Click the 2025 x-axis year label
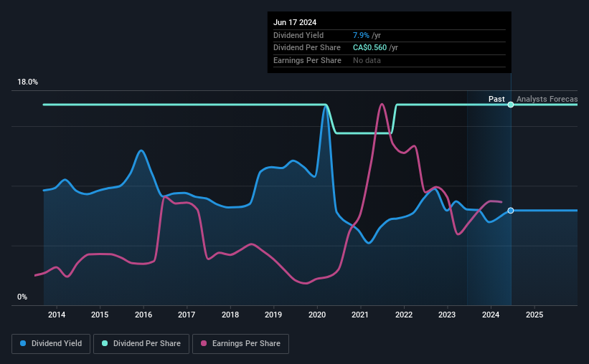This screenshot has width=589, height=364. click(x=534, y=315)
